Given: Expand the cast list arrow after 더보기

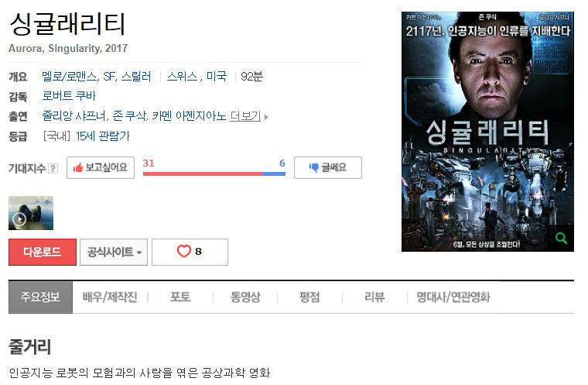Looking at the screenshot, I should pos(266,117).
